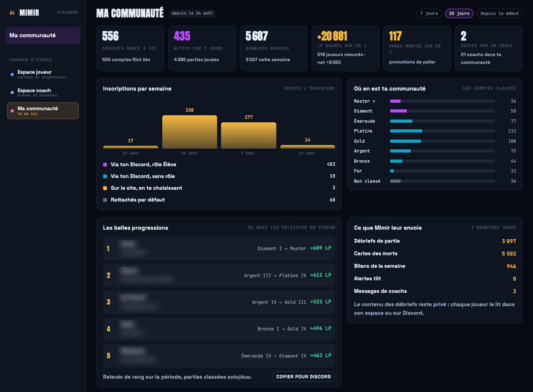Click the teal dot beside Via ton Discord, sans rôle
The image size is (533, 392).
point(105,176)
